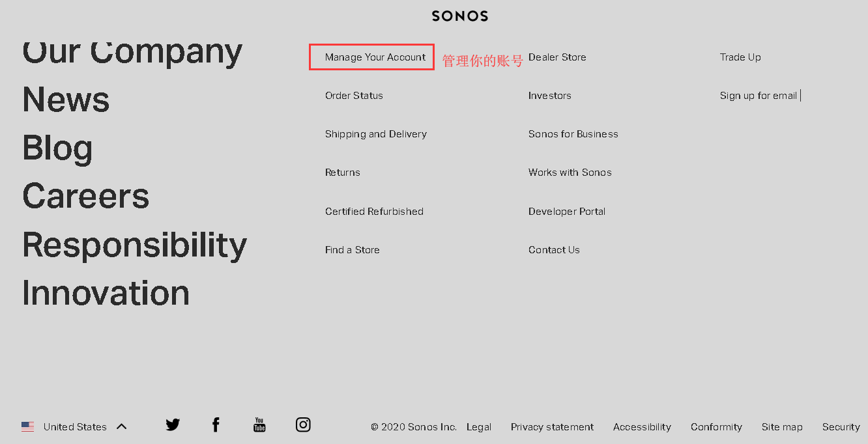The image size is (868, 444).
Task: Open the Contact Us page
Action: [554, 250]
